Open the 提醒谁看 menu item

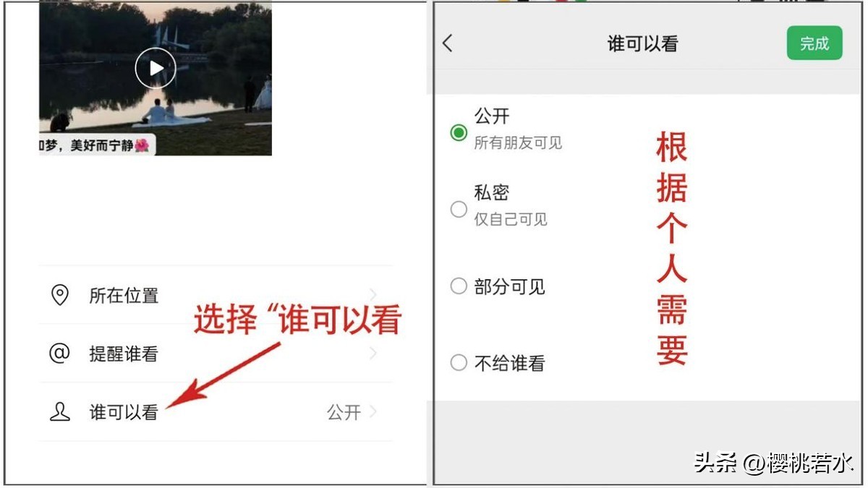[216, 354]
